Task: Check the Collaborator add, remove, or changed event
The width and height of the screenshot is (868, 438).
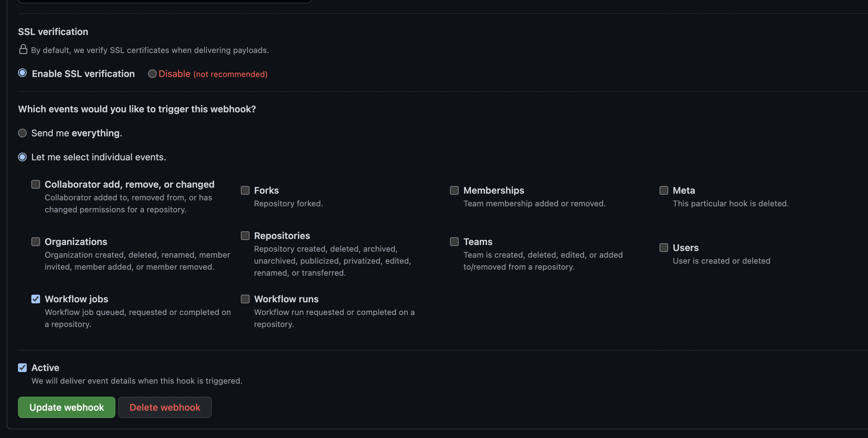Action: click(x=35, y=184)
